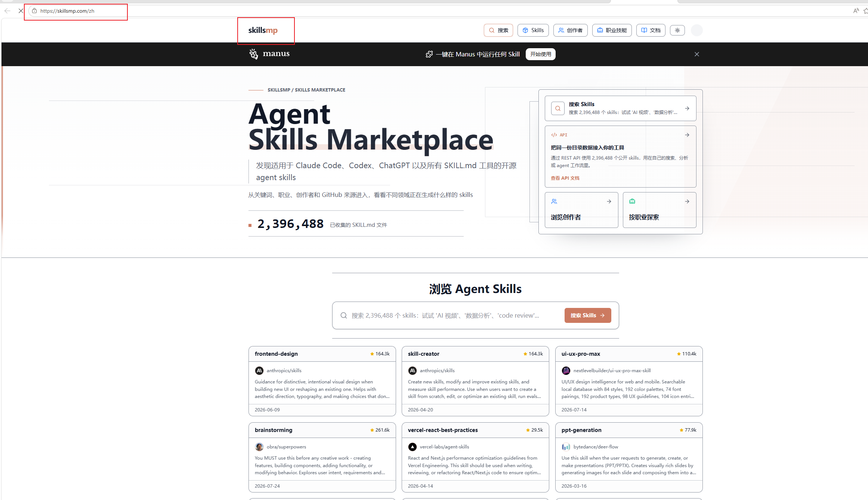This screenshot has width=868, height=500.
Task: Toggle the light/dark theme button
Action: 677,30
